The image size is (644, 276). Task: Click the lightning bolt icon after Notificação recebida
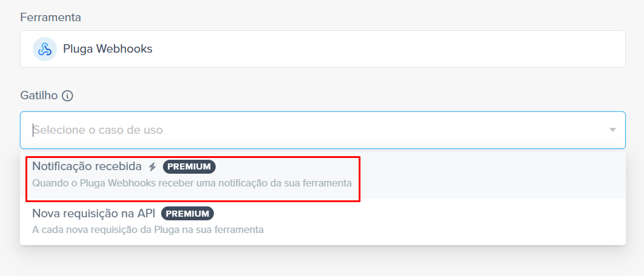click(x=153, y=166)
